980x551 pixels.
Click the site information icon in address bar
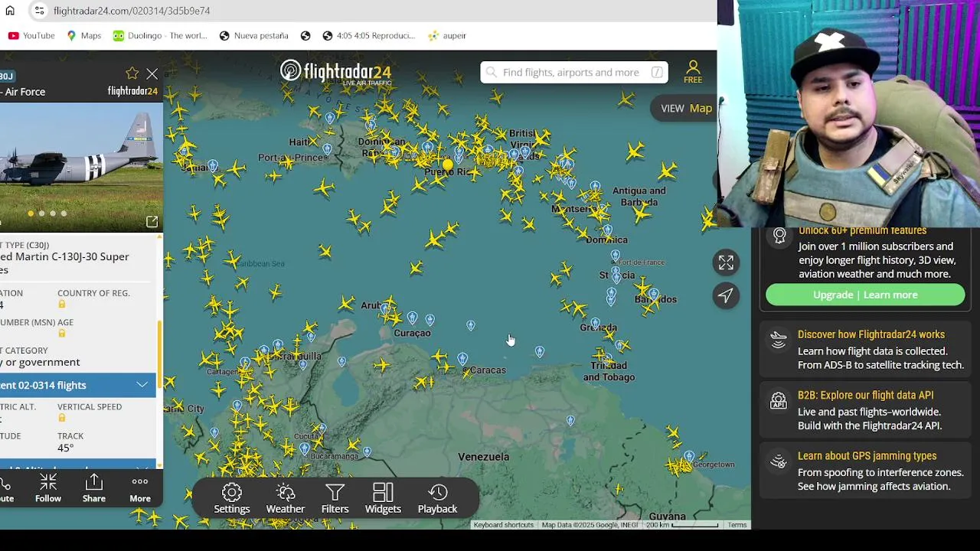[39, 11]
